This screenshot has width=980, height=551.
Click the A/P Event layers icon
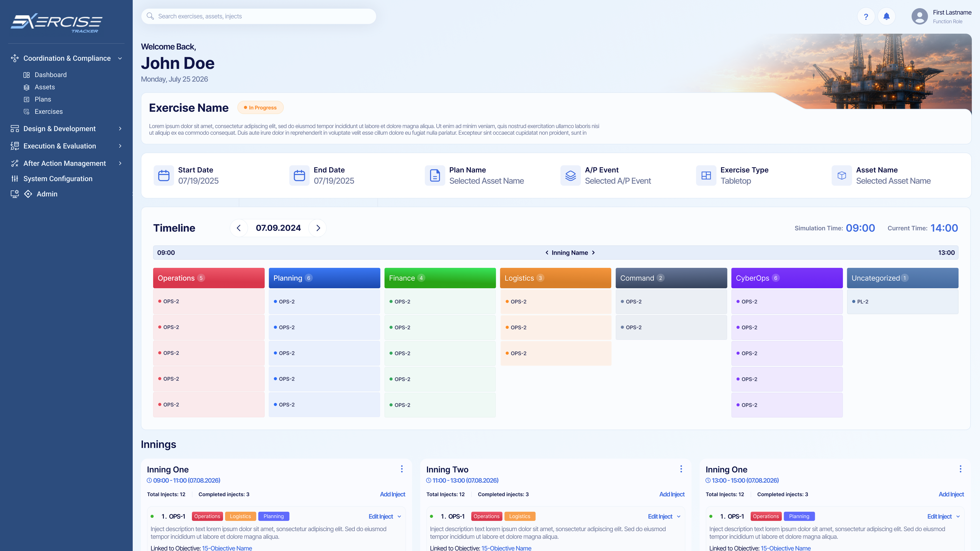[571, 175]
